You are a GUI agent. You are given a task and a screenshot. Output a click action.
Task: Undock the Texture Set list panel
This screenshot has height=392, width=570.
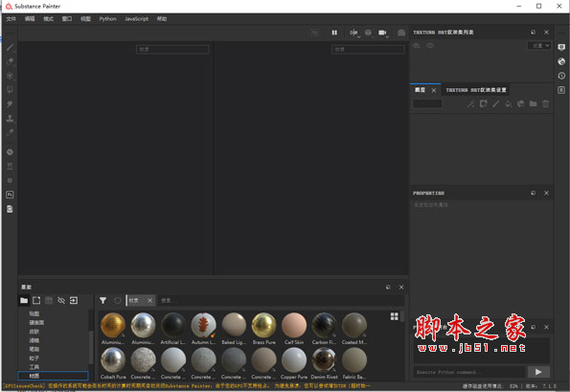click(x=533, y=33)
